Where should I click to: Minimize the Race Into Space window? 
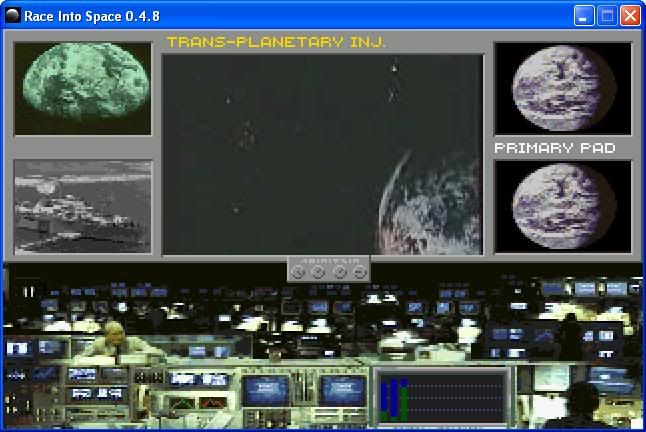point(584,16)
